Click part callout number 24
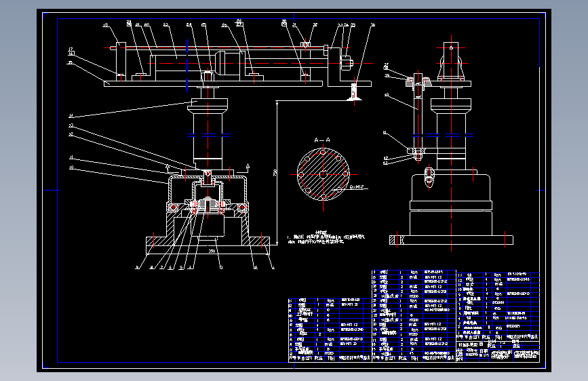The height and width of the screenshot is (381, 588). click(189, 25)
